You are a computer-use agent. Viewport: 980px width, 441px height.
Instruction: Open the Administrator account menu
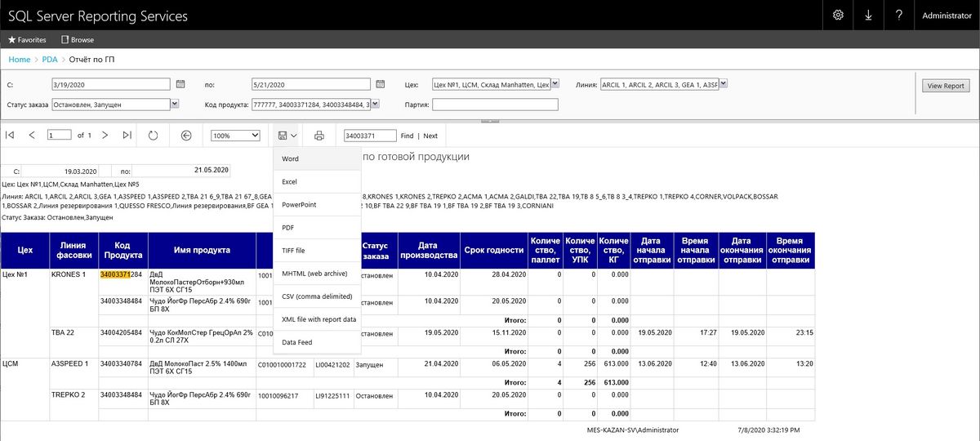click(947, 16)
